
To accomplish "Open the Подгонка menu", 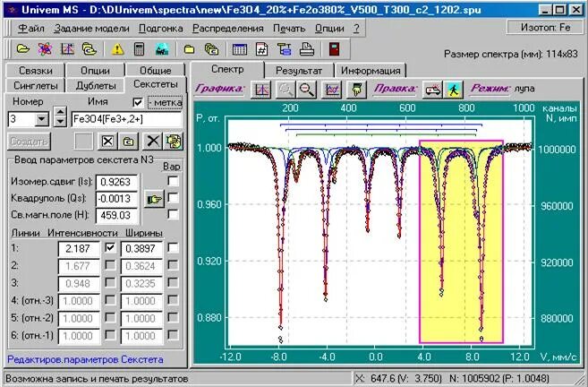I will 161,29.
